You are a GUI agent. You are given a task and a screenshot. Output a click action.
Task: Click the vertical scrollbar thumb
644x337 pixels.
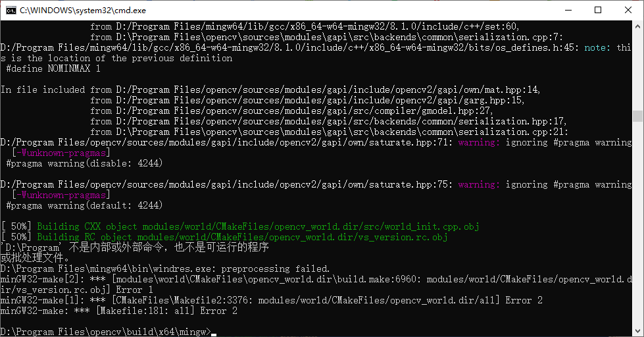(637, 116)
